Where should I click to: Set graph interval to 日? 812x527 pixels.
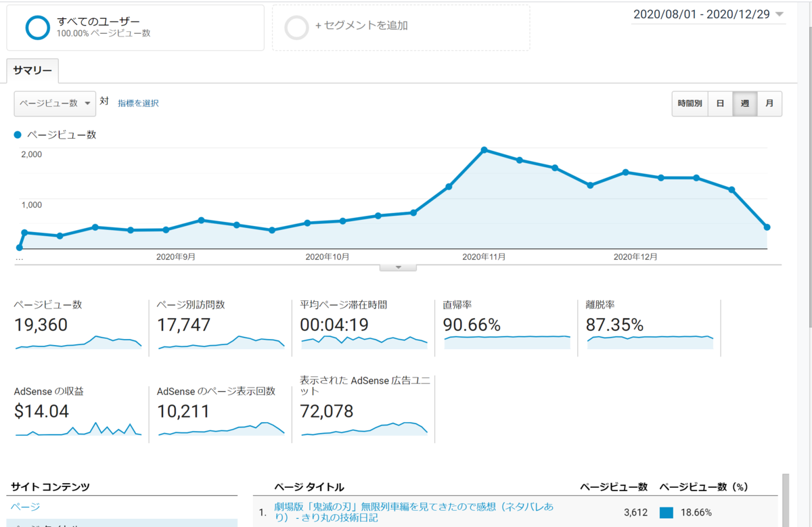[x=720, y=104]
